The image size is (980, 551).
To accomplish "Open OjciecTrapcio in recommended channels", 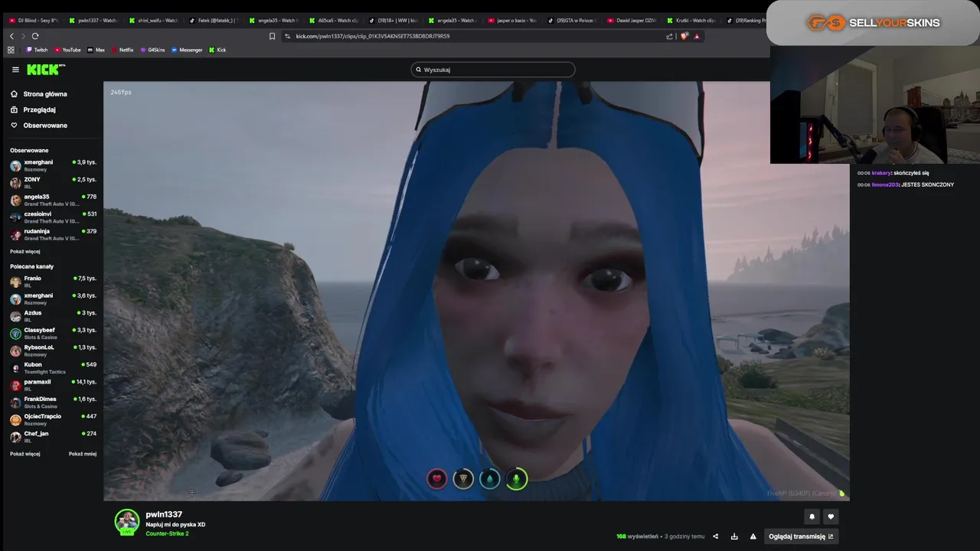I will pos(53,419).
